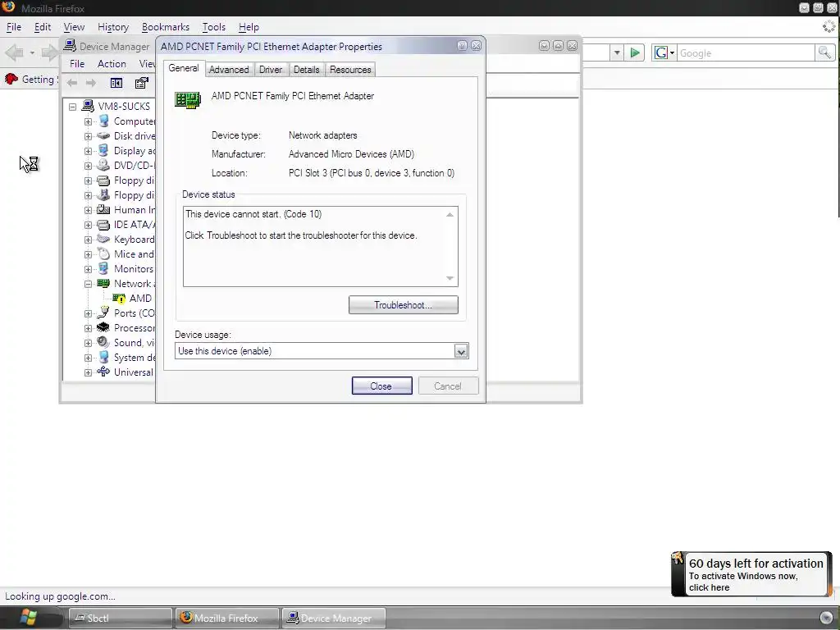Click the VM8-SUCKS computer icon

point(88,106)
